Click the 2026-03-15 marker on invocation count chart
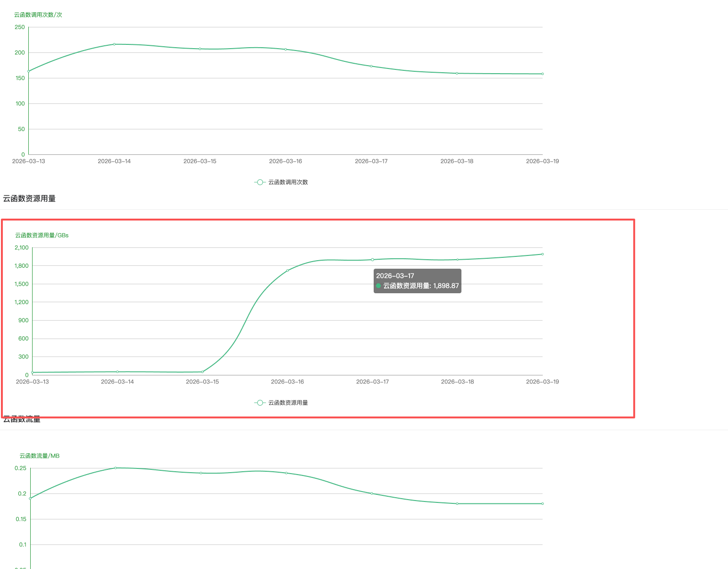This screenshot has width=728, height=569. coord(200,49)
